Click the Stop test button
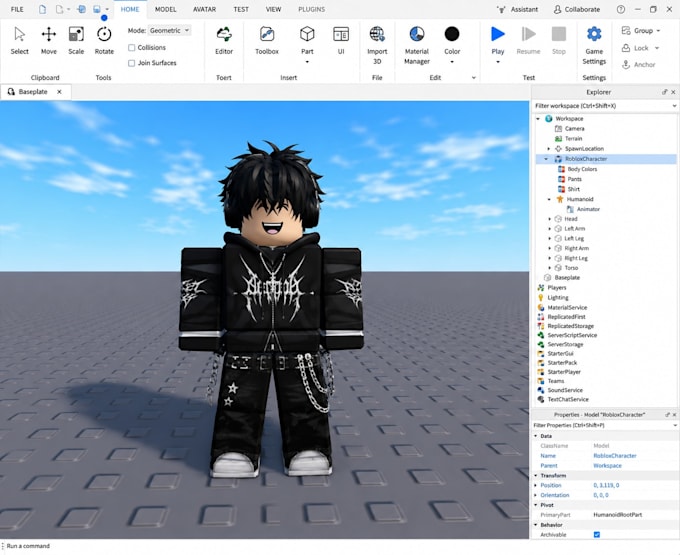This screenshot has width=680, height=555. coord(559,41)
